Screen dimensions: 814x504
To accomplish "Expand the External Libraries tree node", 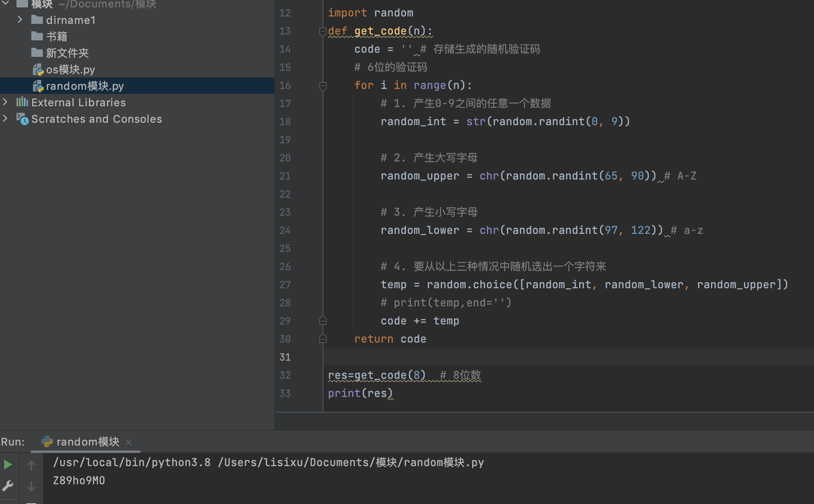I will tap(5, 102).
